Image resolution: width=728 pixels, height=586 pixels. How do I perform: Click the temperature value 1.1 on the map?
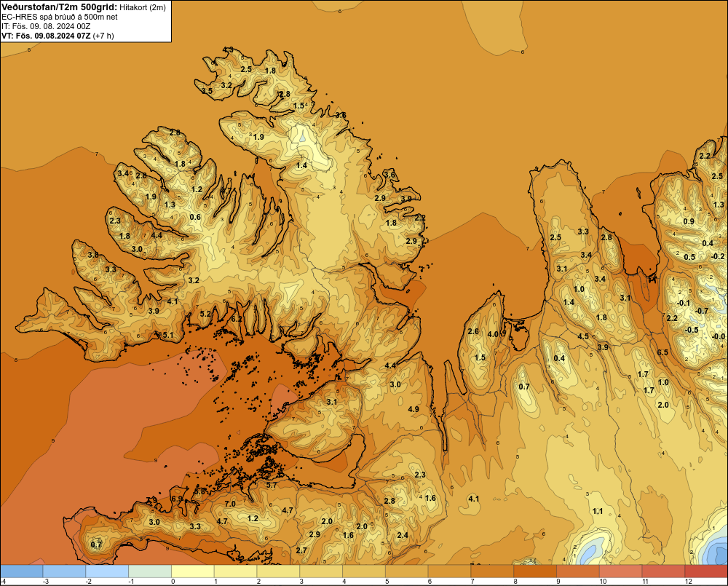tap(598, 511)
